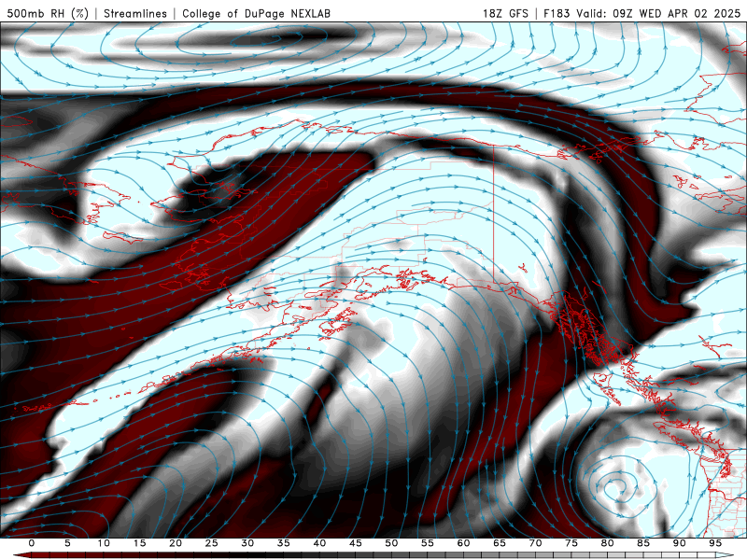The height and width of the screenshot is (560, 747).
Task: Click the '20' value on the RH scale
Action: 176,543
